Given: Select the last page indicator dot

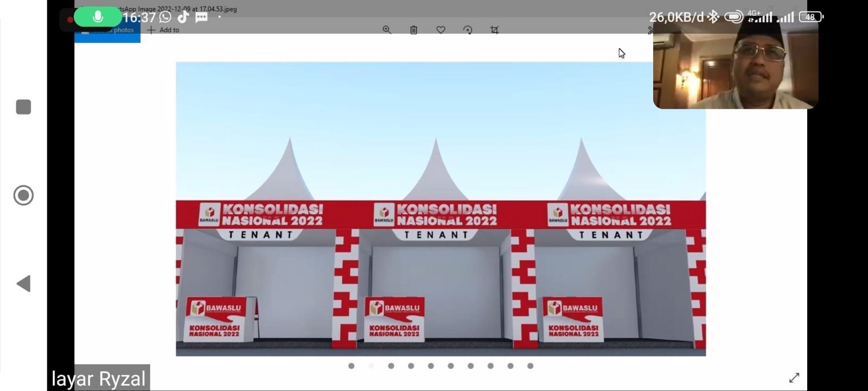Looking at the screenshot, I should tap(530, 366).
